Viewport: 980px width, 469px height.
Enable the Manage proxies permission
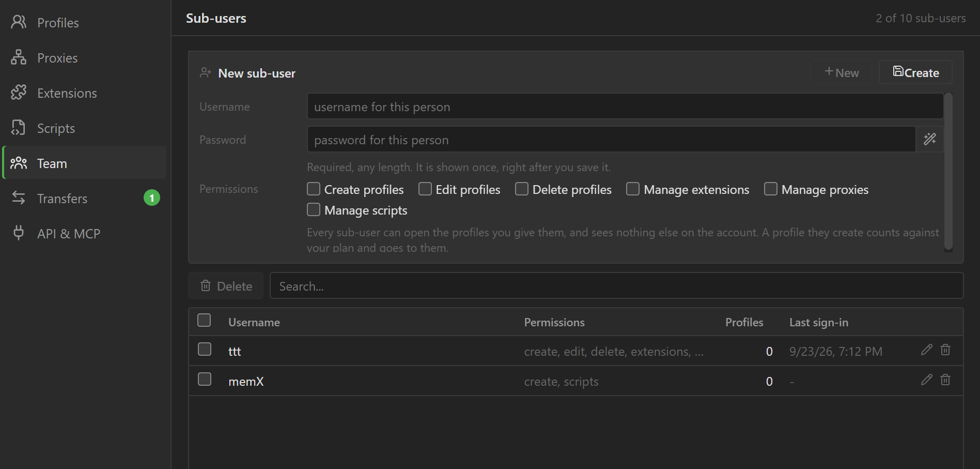(771, 189)
